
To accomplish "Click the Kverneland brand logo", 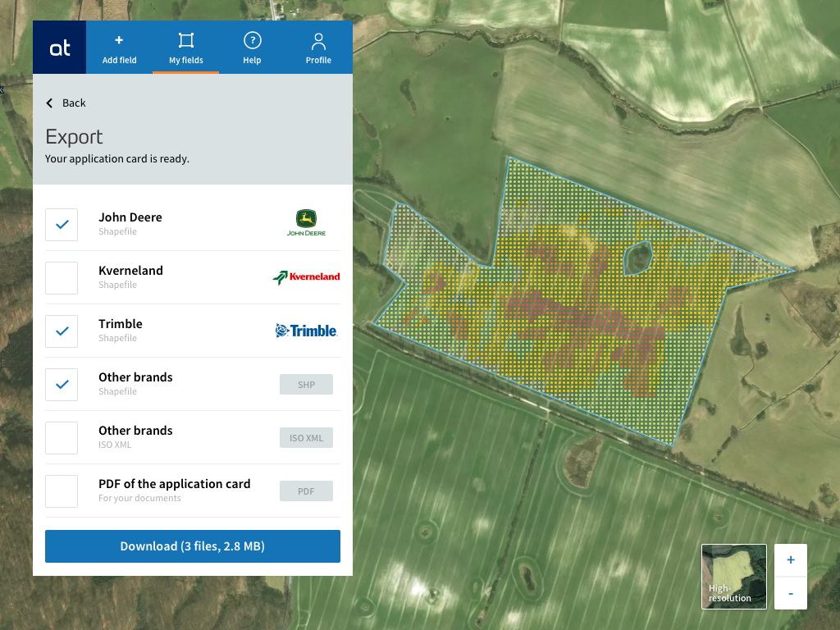I will pyautogui.click(x=306, y=276).
